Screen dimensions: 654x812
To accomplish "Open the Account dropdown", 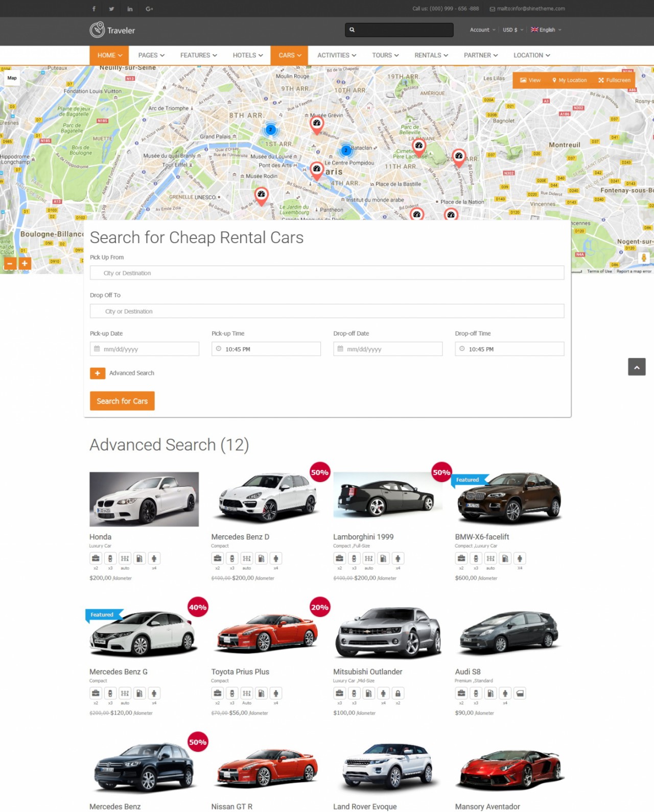I will click(x=483, y=30).
